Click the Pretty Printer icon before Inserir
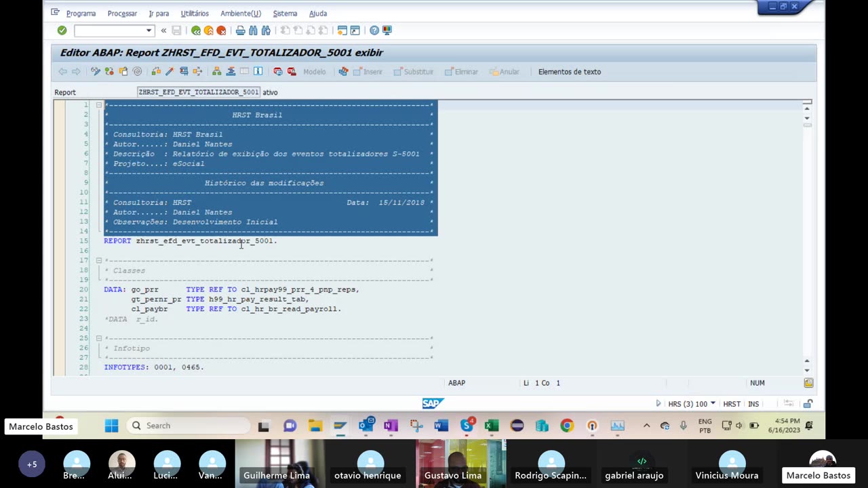868x488 pixels. (344, 71)
